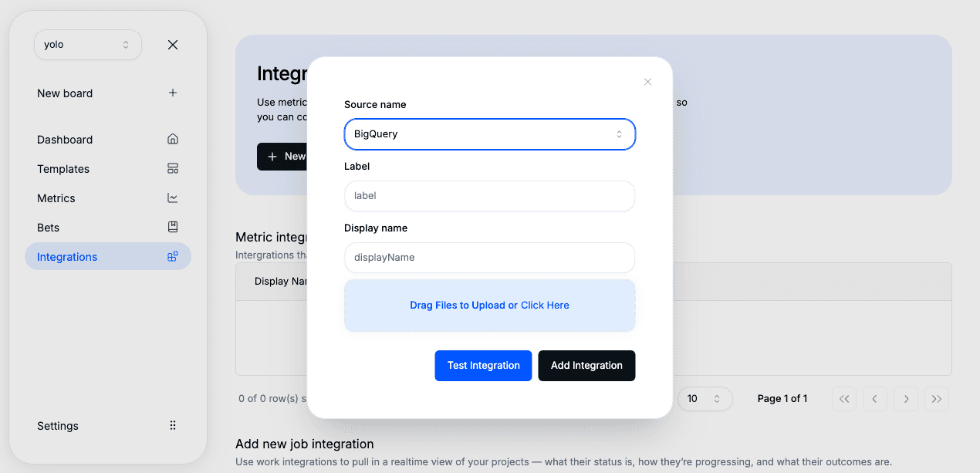The height and width of the screenshot is (473, 980).
Task: Go to the Metrics page
Action: [56, 198]
